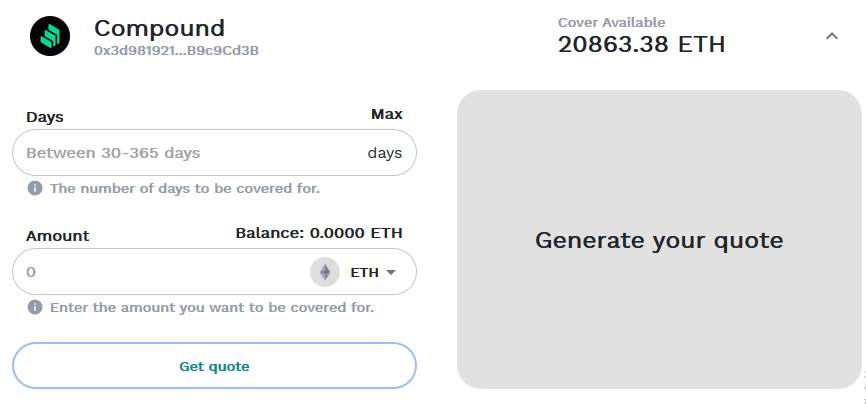Focus the Days input field
Viewport: 866px width, 404px height.
tap(190, 153)
